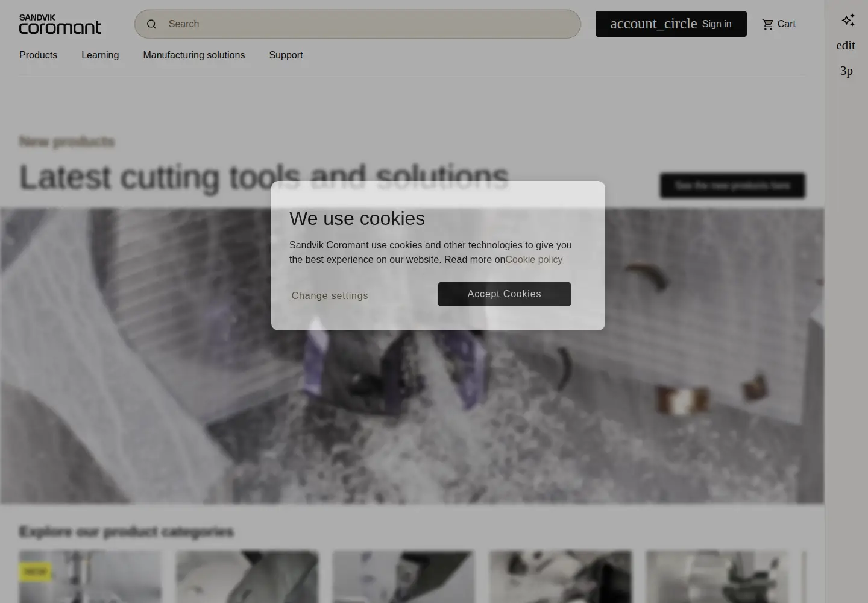Click the Cart text label

point(787,24)
